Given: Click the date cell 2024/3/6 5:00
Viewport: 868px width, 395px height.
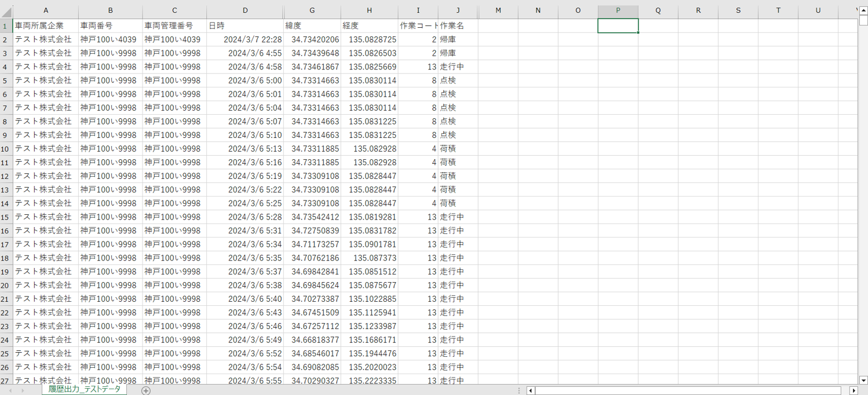Looking at the screenshot, I should [245, 81].
